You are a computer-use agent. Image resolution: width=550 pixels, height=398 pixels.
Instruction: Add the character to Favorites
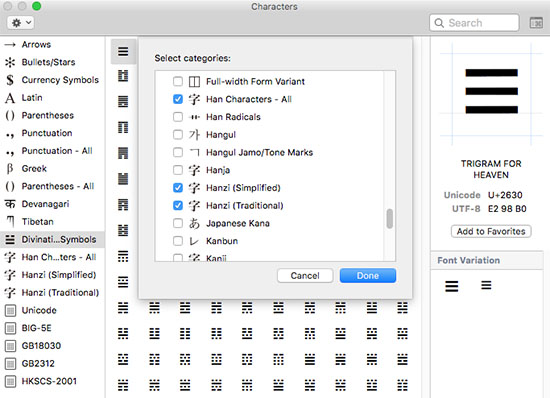[491, 231]
